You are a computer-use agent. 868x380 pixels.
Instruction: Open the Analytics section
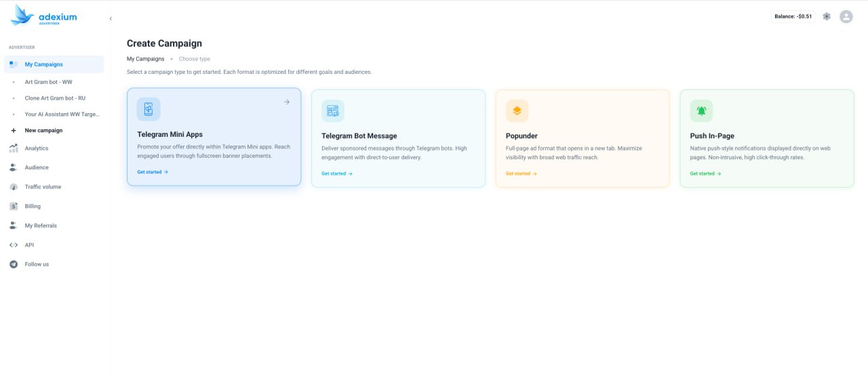click(37, 148)
